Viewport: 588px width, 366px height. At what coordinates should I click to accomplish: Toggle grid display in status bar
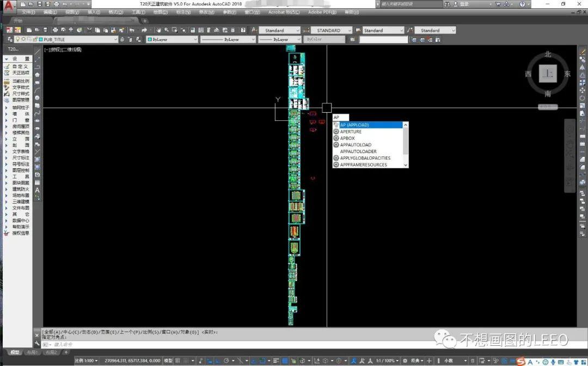[x=177, y=361]
